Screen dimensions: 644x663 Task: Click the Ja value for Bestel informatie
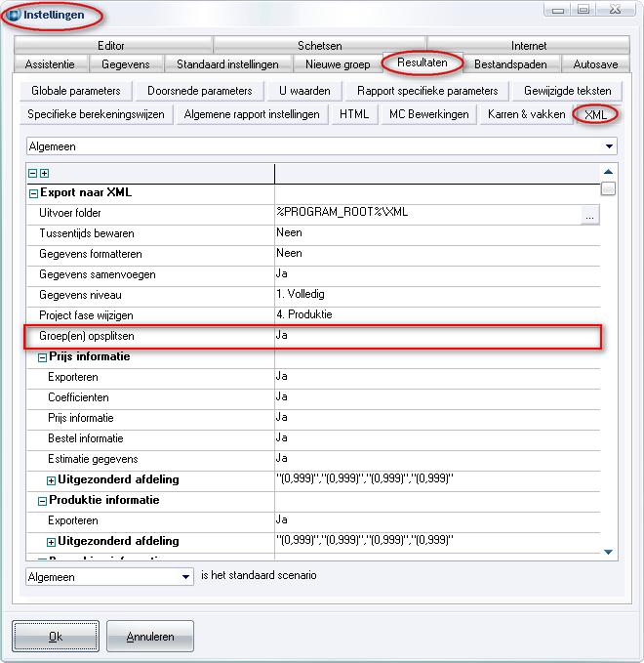(282, 437)
